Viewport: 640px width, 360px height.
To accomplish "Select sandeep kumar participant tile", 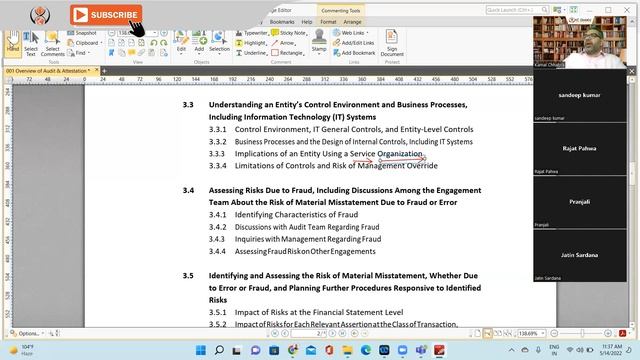I will tap(580, 96).
